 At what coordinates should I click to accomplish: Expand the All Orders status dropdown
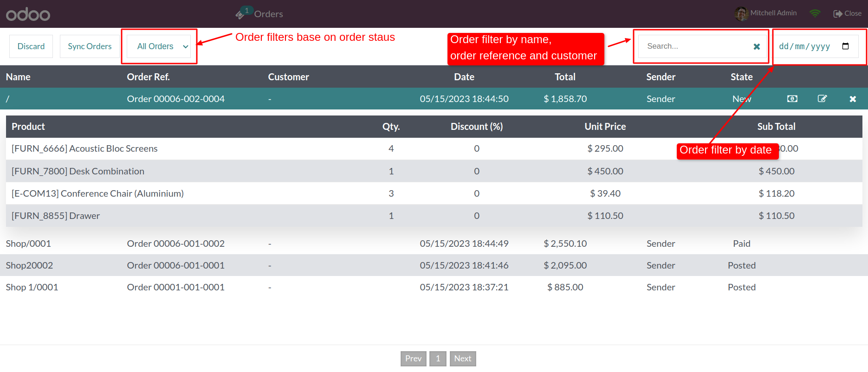[159, 46]
